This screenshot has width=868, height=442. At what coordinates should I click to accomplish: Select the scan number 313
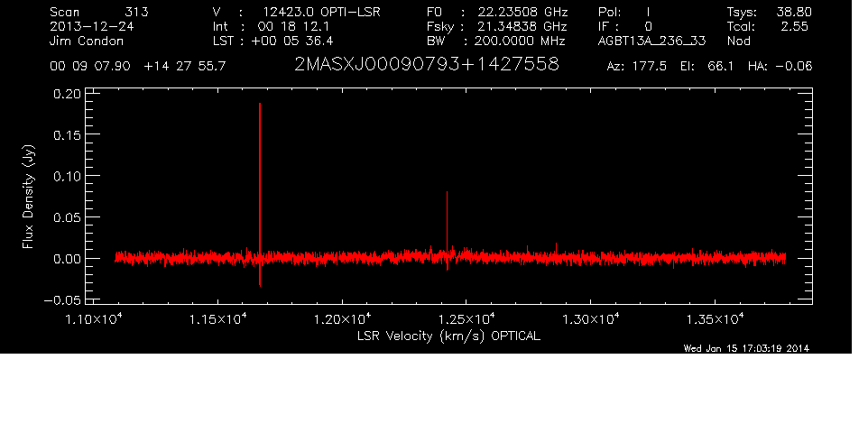[136, 12]
